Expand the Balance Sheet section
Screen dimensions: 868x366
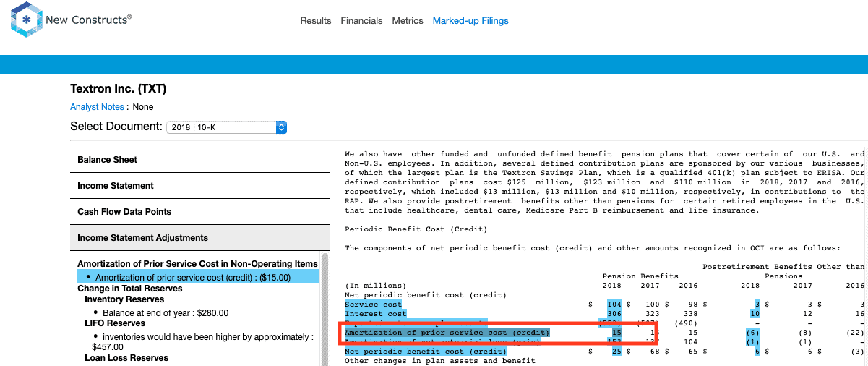199,160
